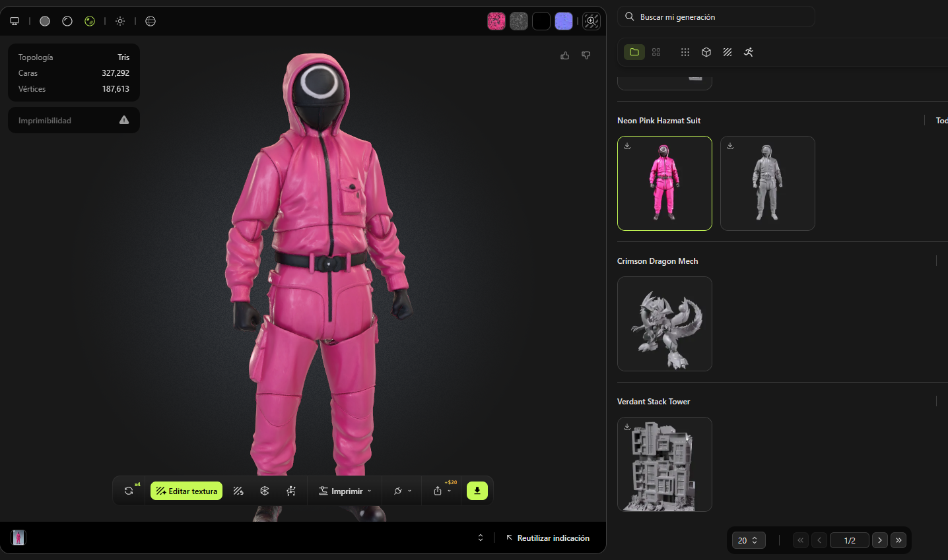Open the sun lighting settings
Viewport: 948px width, 560px height.
(120, 21)
